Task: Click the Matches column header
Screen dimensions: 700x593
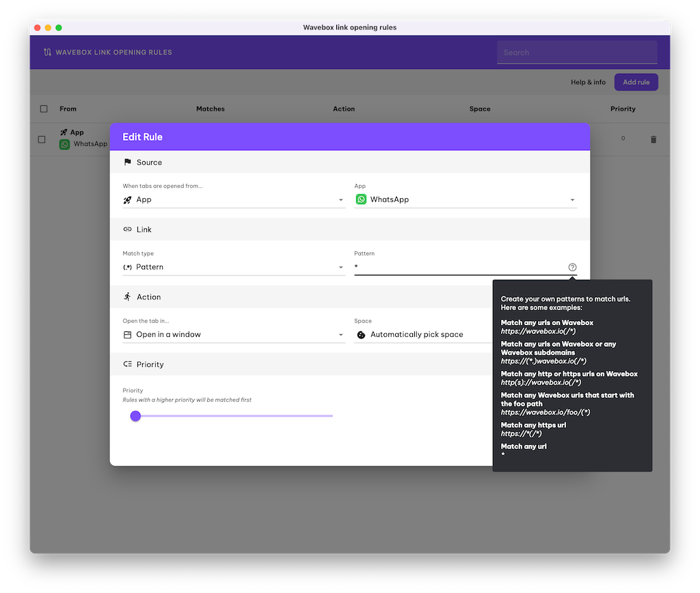Action: [x=211, y=109]
